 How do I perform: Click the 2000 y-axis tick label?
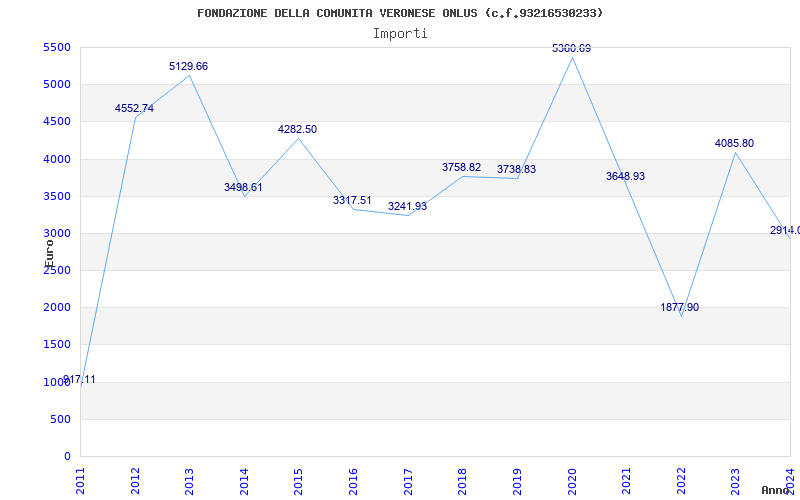(x=58, y=308)
